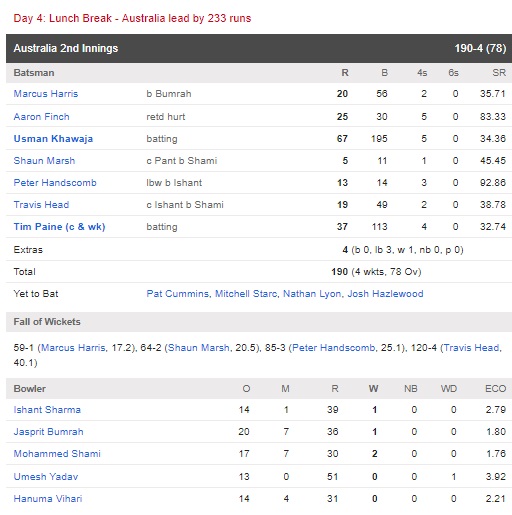Open Aaron Finch player link
Image resolution: width=512 pixels, height=515 pixels.
click(41, 117)
